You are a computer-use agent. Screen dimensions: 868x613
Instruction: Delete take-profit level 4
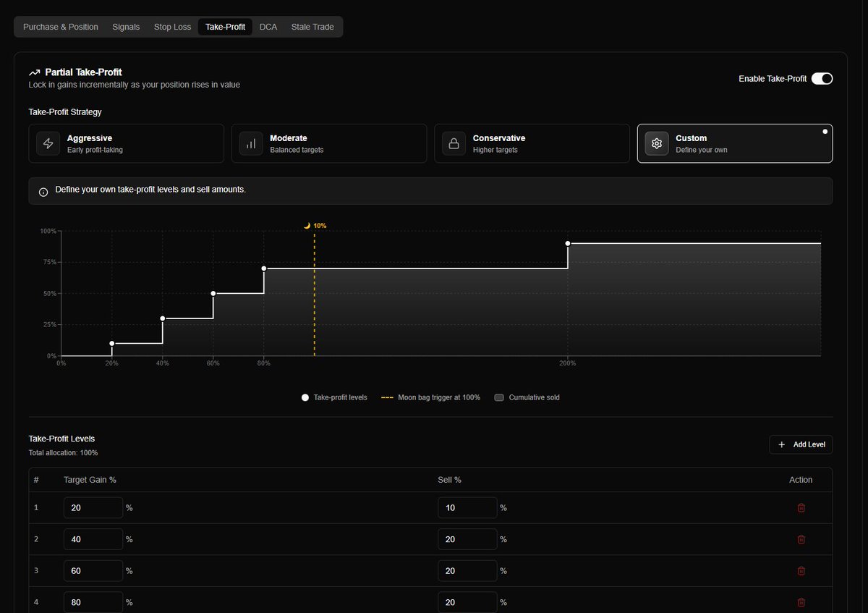801,602
